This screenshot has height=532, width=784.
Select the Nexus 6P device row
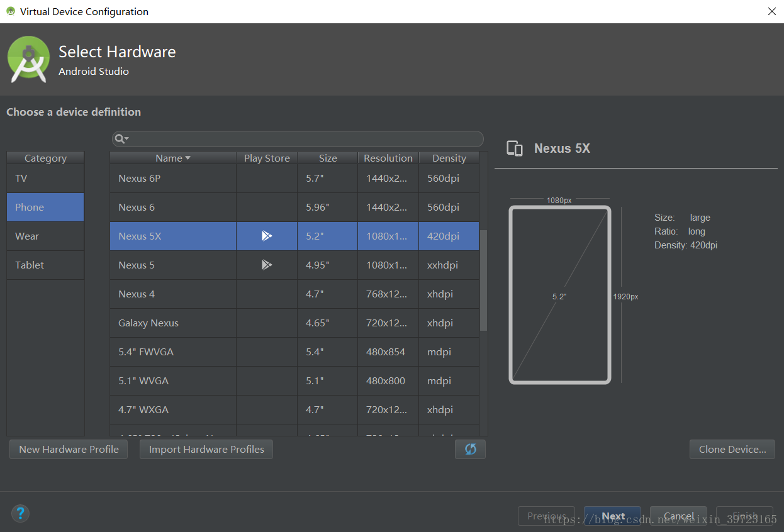pyautogui.click(x=294, y=179)
